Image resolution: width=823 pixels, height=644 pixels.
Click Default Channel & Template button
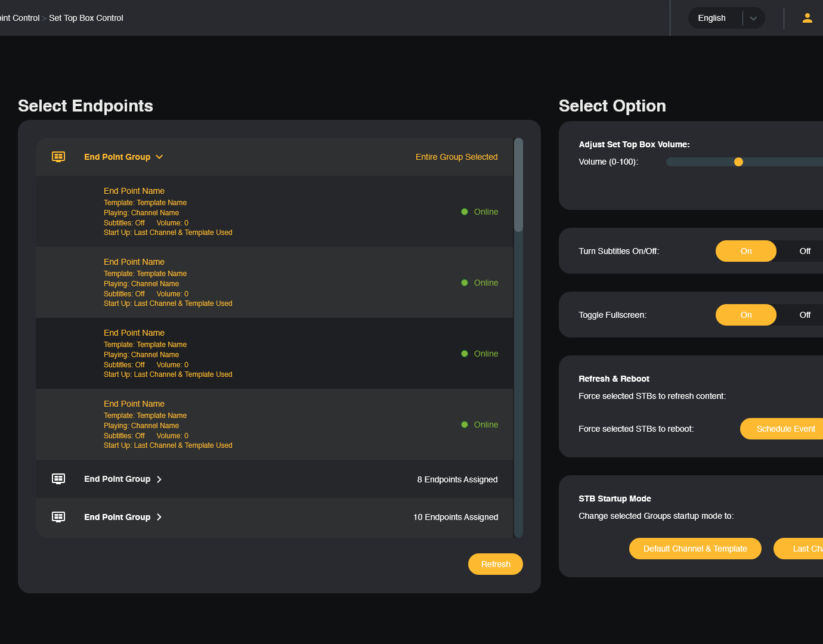tap(695, 549)
